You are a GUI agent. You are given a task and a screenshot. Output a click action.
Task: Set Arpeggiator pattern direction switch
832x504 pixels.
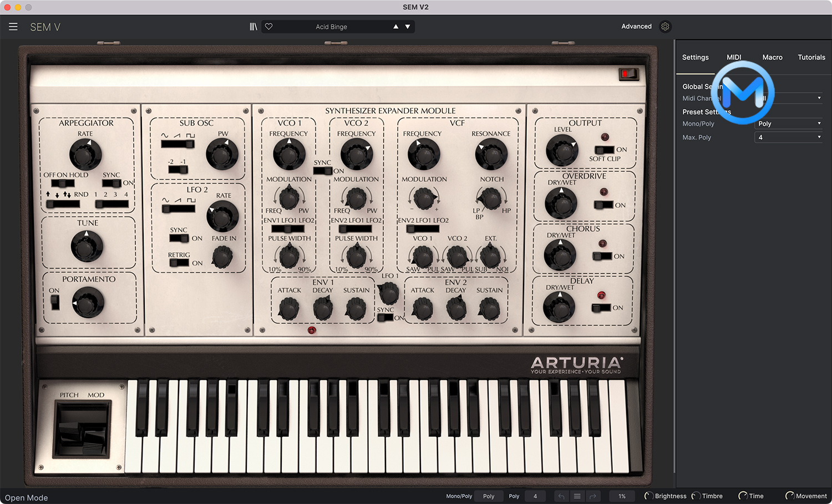coord(63,204)
